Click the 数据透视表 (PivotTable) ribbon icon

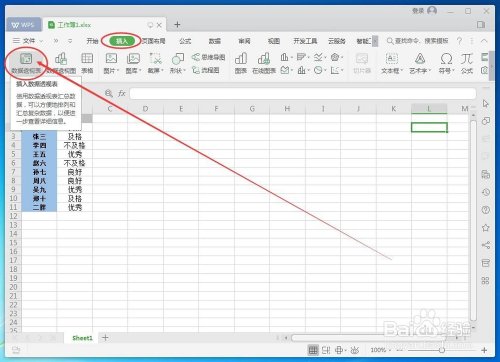point(26,59)
